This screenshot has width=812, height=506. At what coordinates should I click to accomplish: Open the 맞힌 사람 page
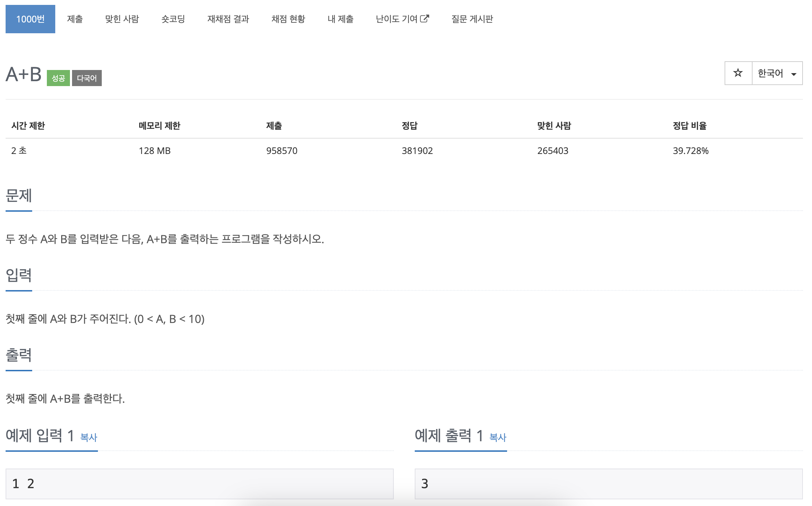(122, 19)
